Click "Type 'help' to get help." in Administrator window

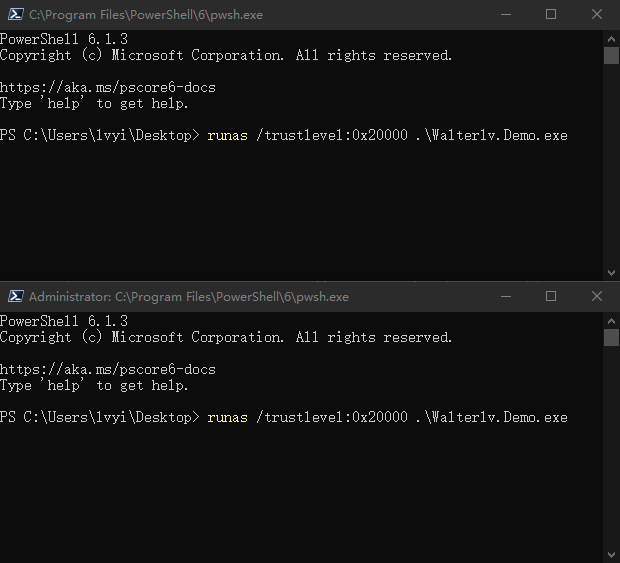tap(94, 385)
